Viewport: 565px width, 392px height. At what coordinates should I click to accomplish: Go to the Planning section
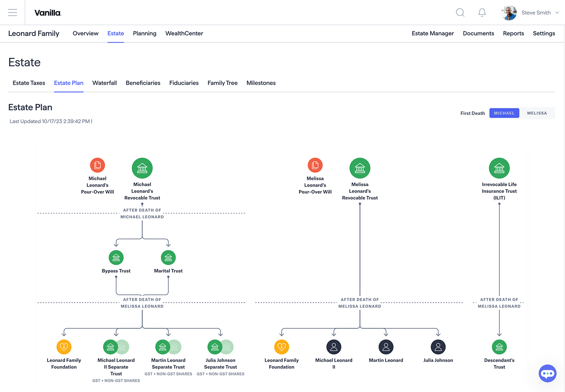(x=144, y=33)
